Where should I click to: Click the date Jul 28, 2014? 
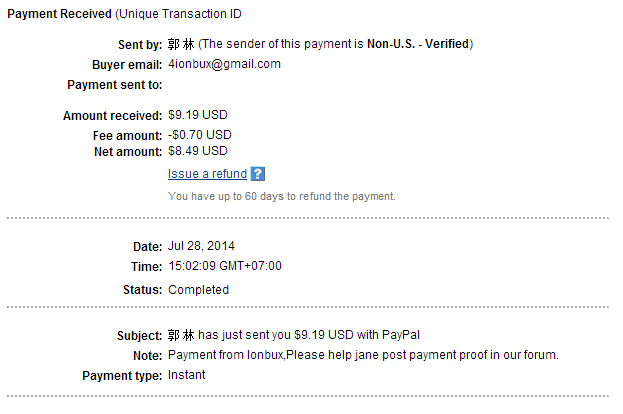(x=202, y=246)
